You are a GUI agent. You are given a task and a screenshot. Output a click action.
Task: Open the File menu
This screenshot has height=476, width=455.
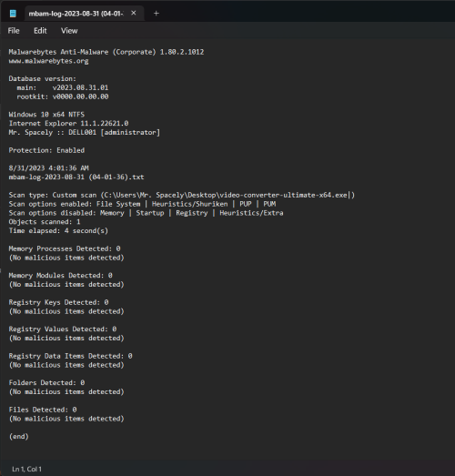click(14, 31)
